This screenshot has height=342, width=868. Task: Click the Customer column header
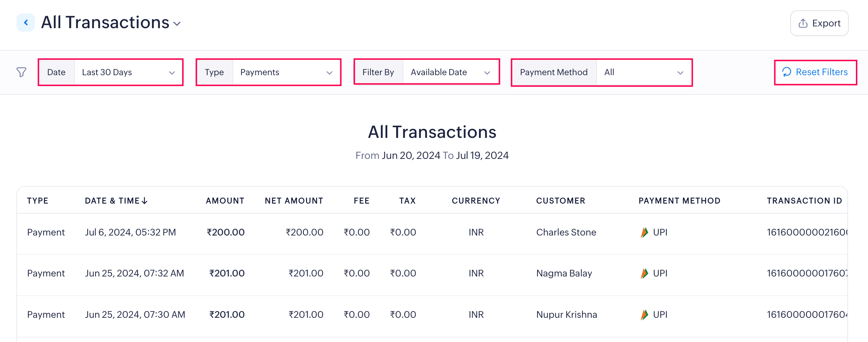click(561, 201)
